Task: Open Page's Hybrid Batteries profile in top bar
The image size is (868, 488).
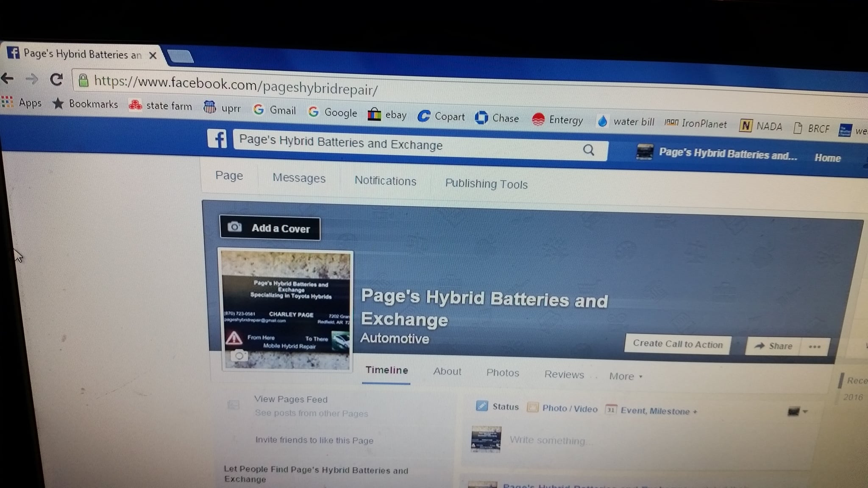Action: (x=716, y=153)
